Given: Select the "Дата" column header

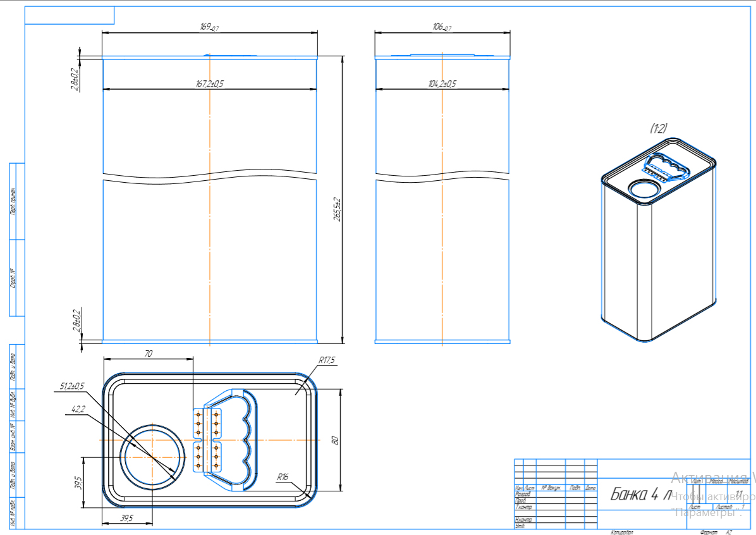Looking at the screenshot, I should click(590, 488).
